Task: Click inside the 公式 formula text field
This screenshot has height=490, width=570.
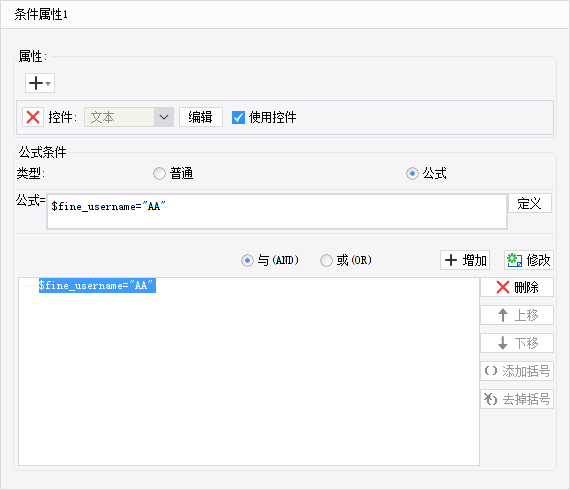Action: coord(277,212)
